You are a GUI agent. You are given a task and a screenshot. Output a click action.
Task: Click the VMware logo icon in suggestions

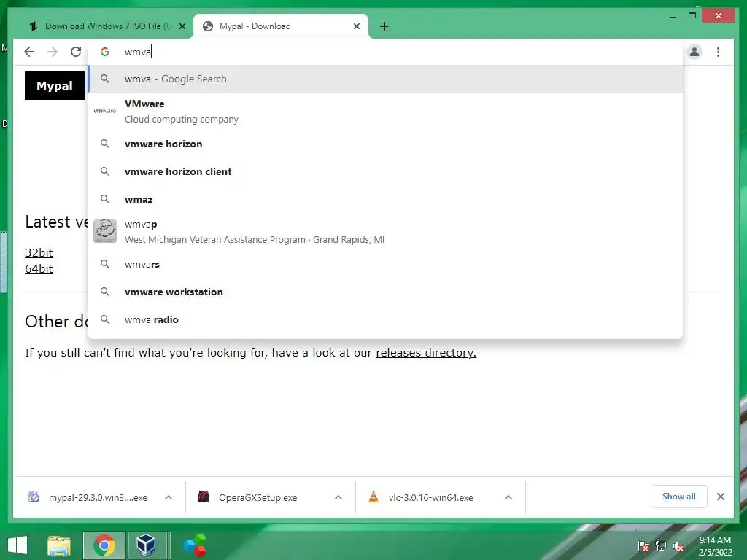[105, 111]
